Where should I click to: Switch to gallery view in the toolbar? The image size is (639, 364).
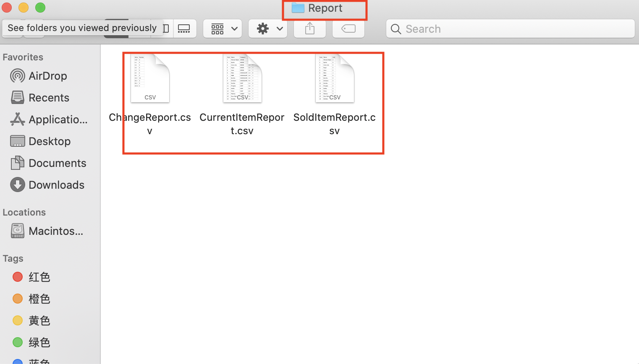[x=185, y=29]
